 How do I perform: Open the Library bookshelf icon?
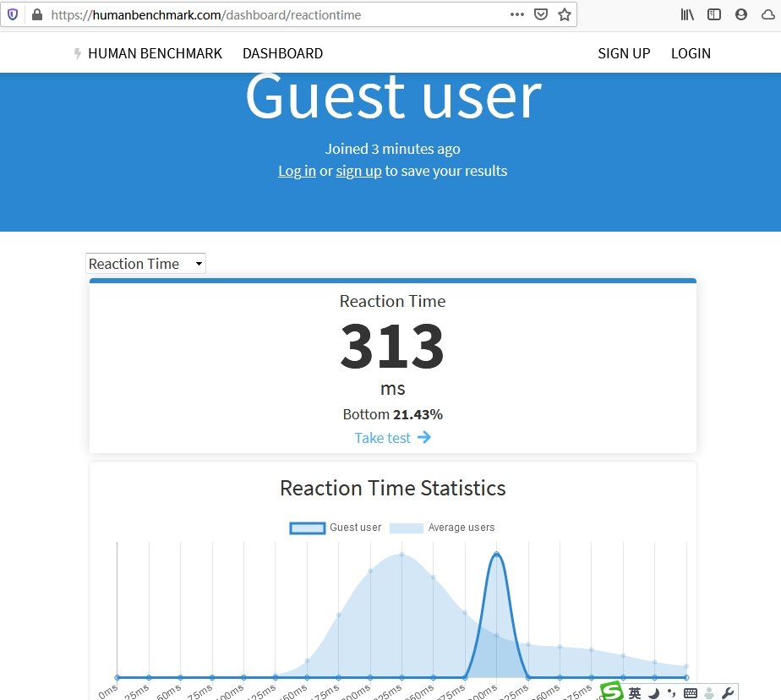pos(687,14)
